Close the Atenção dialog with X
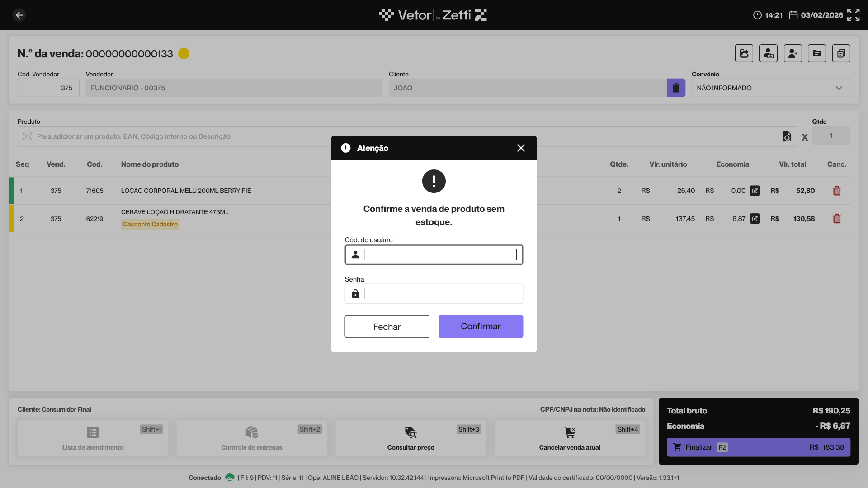The height and width of the screenshot is (488, 868). click(521, 148)
